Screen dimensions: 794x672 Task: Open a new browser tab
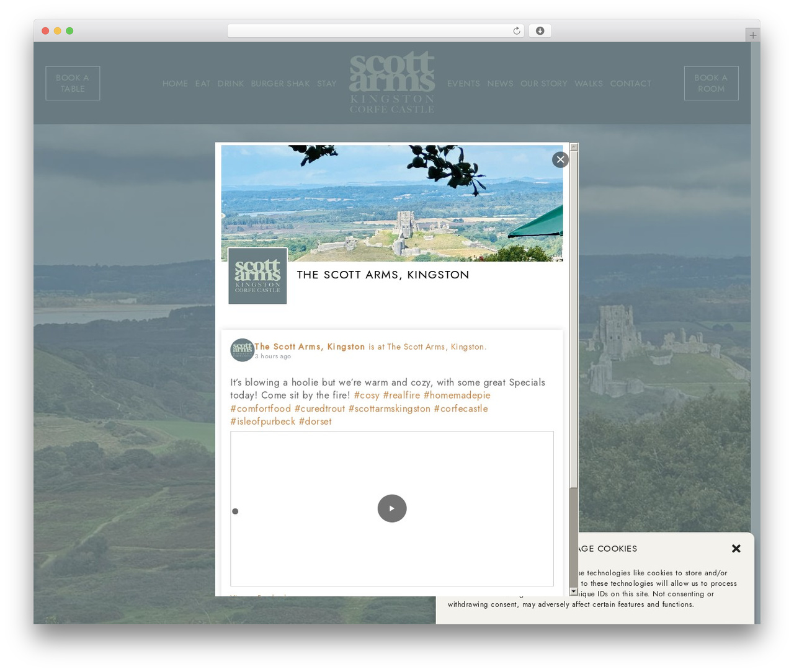point(752,35)
